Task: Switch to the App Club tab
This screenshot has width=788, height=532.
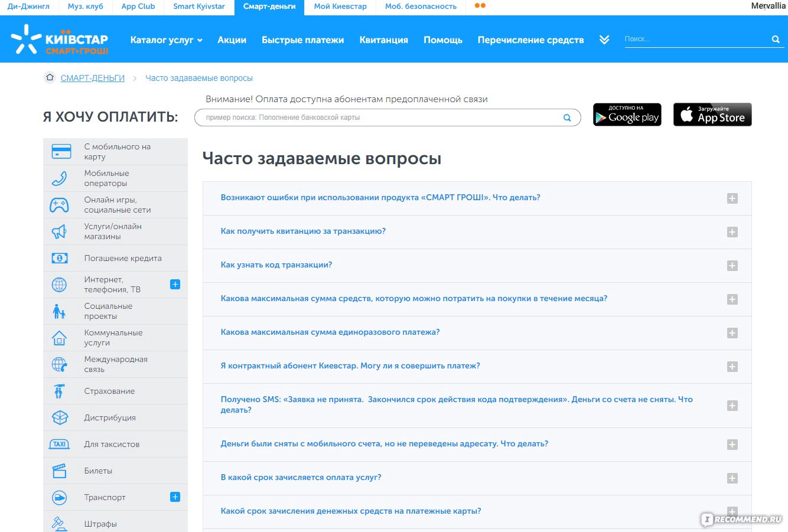Action: pyautogui.click(x=138, y=6)
